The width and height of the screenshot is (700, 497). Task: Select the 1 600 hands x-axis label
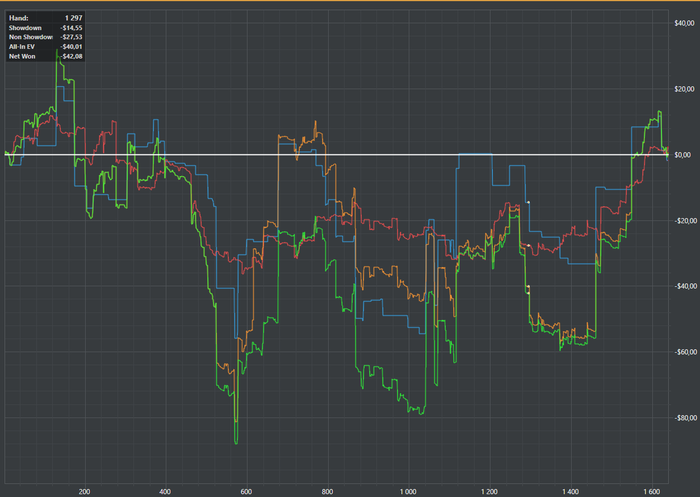click(x=652, y=492)
